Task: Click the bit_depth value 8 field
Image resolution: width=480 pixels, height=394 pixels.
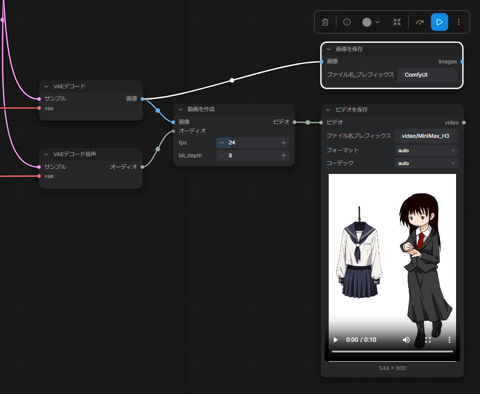Action: [253, 155]
